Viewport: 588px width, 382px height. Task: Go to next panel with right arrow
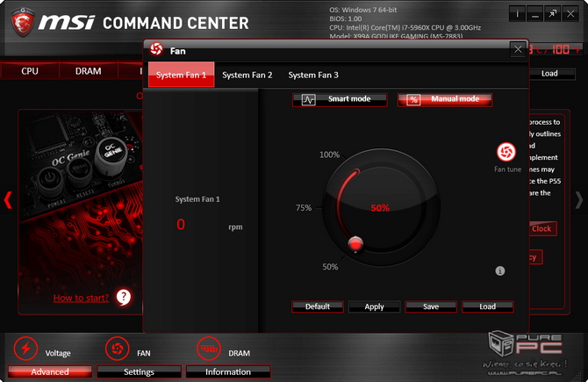coord(579,200)
